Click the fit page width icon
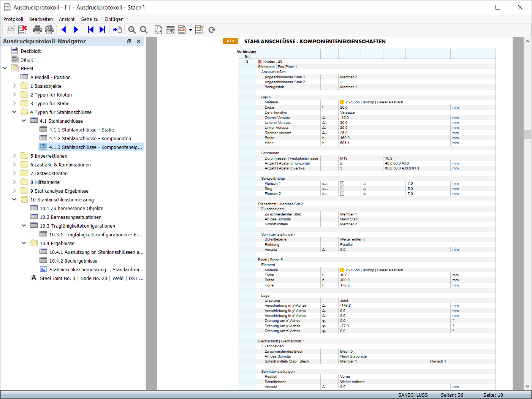 pyautogui.click(x=182, y=30)
